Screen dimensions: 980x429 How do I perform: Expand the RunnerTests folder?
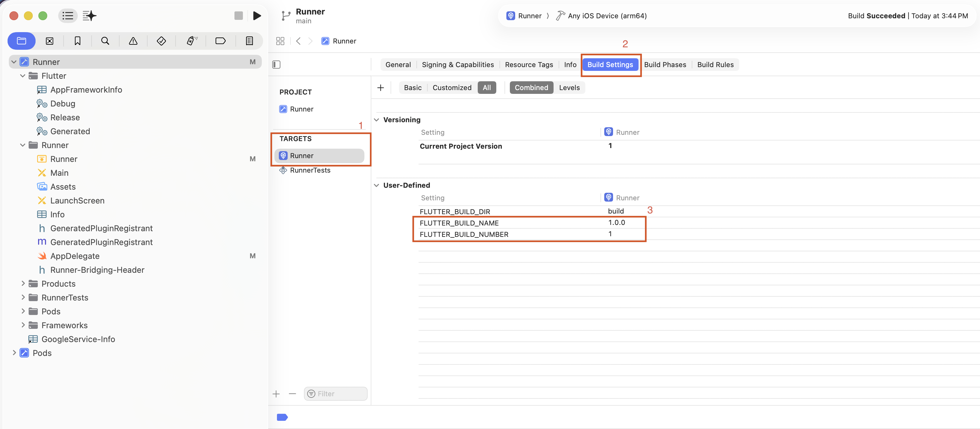tap(23, 297)
